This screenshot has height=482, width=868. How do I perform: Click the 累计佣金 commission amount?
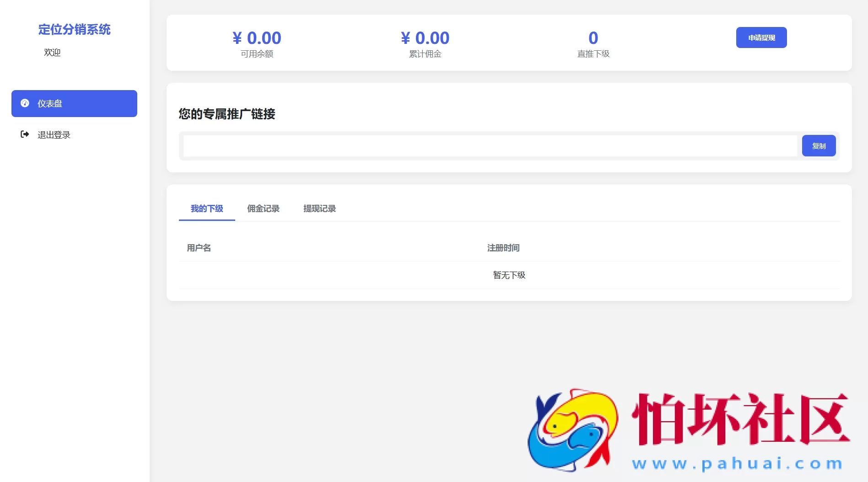tap(425, 38)
